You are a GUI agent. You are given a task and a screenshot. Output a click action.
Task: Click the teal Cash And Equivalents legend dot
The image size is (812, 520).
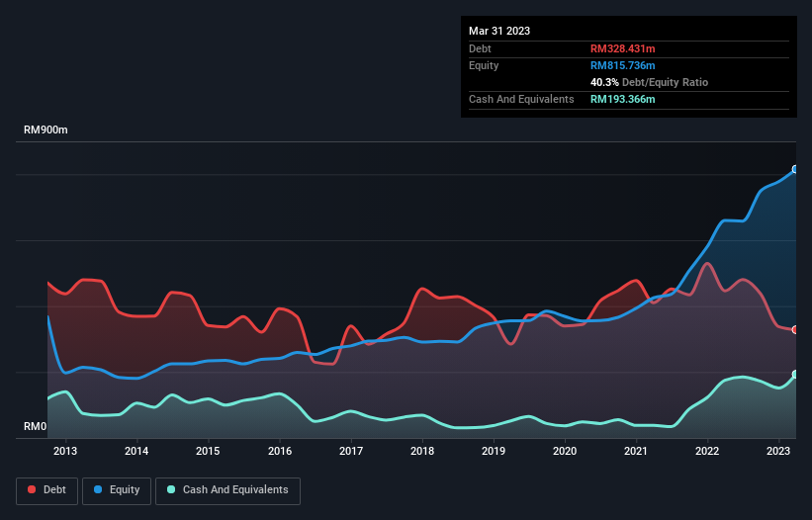171,489
